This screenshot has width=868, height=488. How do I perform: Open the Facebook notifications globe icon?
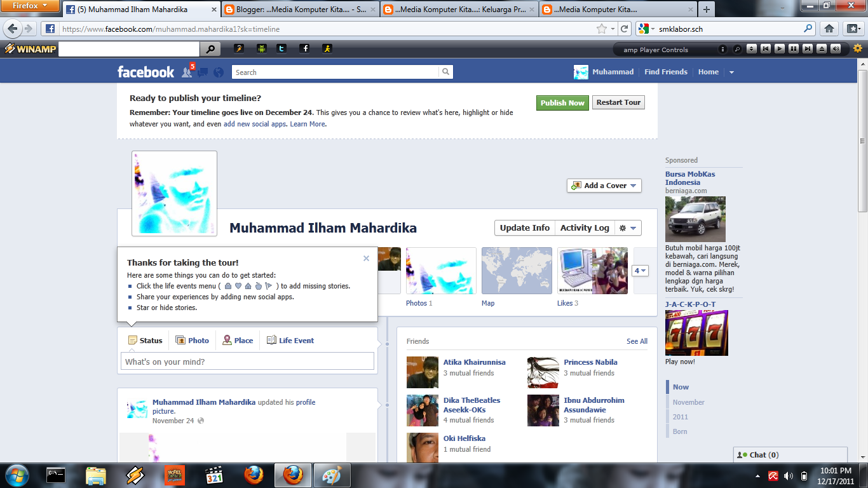coord(219,72)
